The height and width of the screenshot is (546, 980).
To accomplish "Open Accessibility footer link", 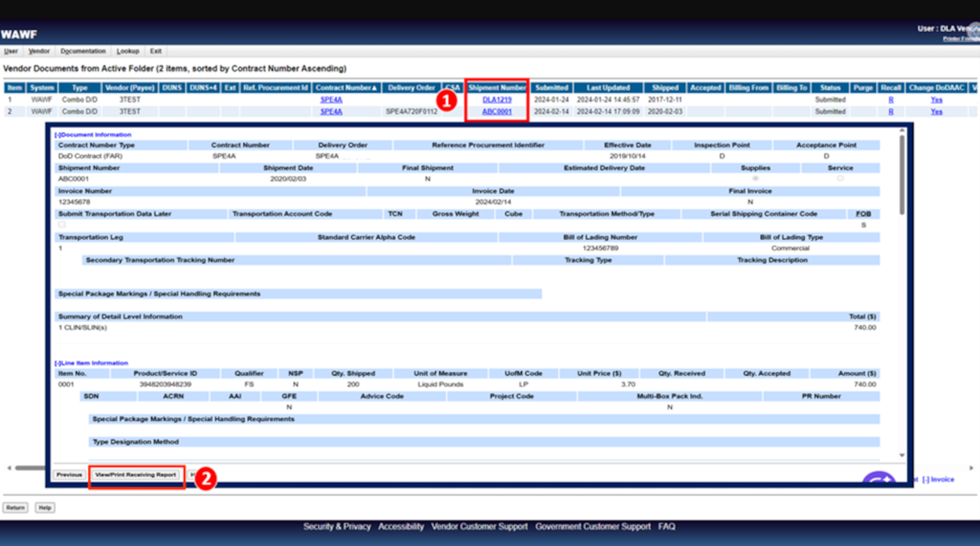I will point(401,527).
